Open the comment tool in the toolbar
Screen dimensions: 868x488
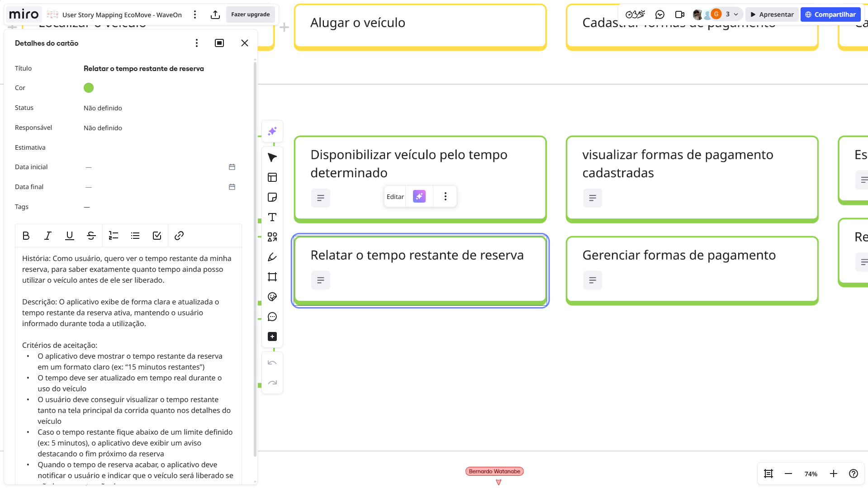272,317
